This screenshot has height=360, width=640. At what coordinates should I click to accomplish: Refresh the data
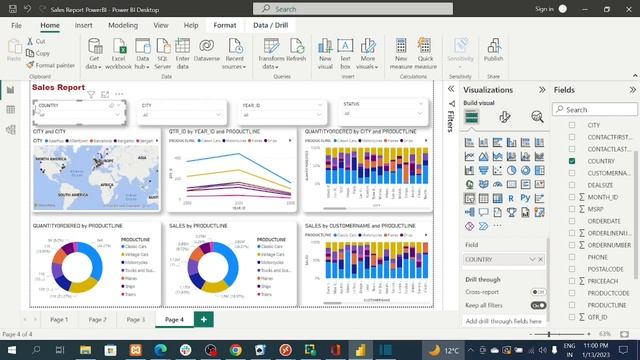(296, 50)
